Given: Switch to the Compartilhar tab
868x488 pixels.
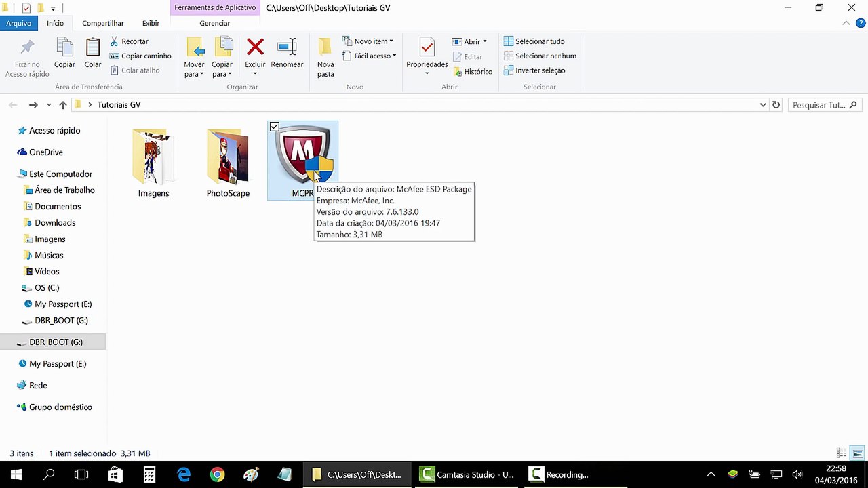Looking at the screenshot, I should pyautogui.click(x=103, y=23).
